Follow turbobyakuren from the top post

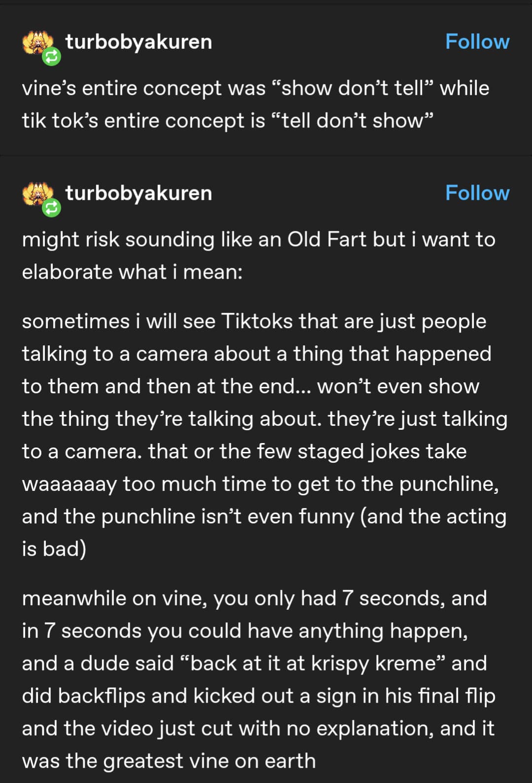pyautogui.click(x=477, y=42)
